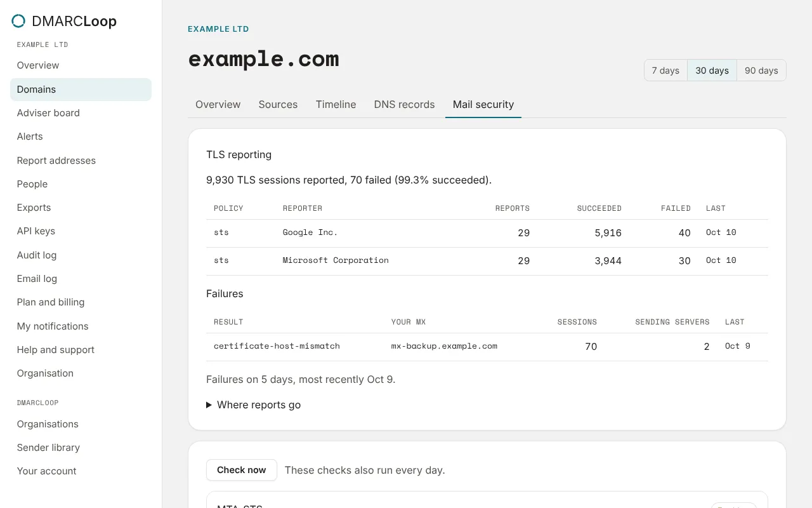This screenshot has height=508, width=812.
Task: Click the 3,944 succeeded value
Action: (x=608, y=261)
